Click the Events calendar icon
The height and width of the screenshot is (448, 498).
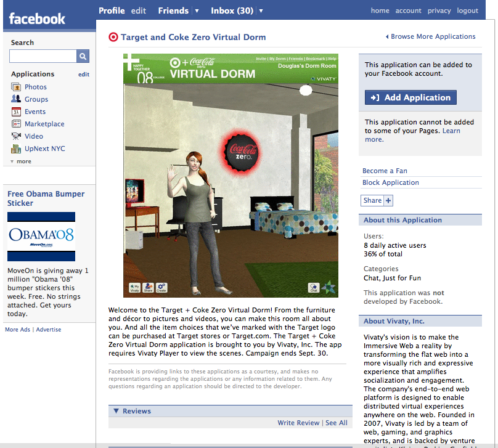point(16,112)
